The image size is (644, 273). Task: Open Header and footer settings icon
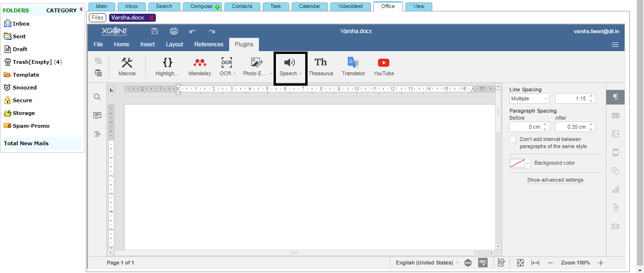click(x=615, y=152)
